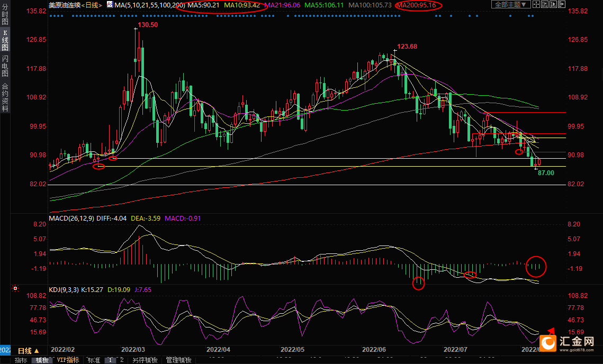Viewport: 603px width, 364px height.
Task: Open 合约资料 side tab
Action: 5,97
